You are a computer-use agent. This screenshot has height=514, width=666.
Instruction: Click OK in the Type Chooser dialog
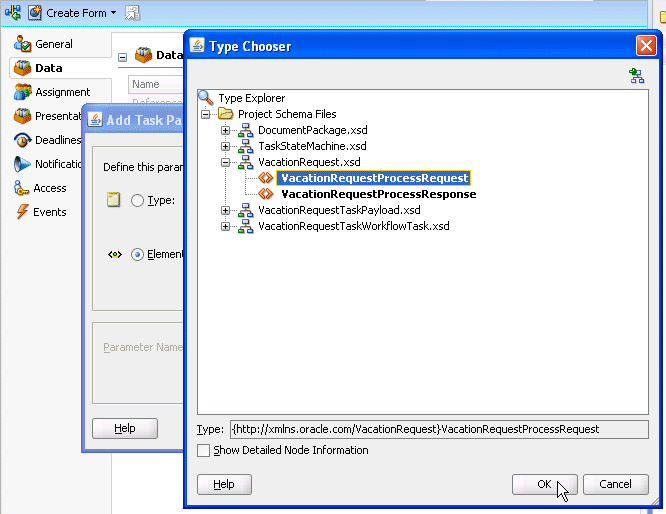tap(544, 484)
